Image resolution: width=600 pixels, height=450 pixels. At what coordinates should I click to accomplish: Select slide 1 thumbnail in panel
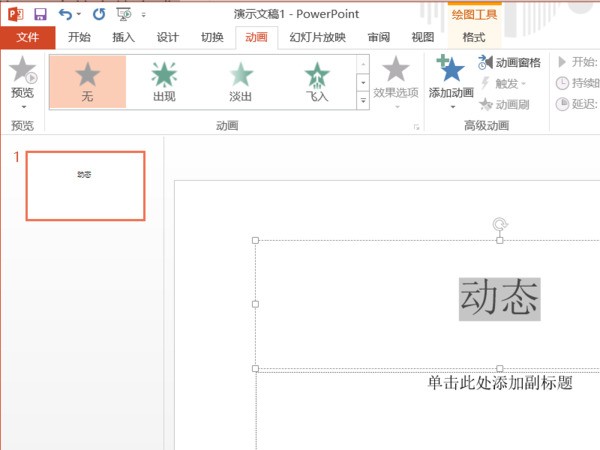[85, 185]
